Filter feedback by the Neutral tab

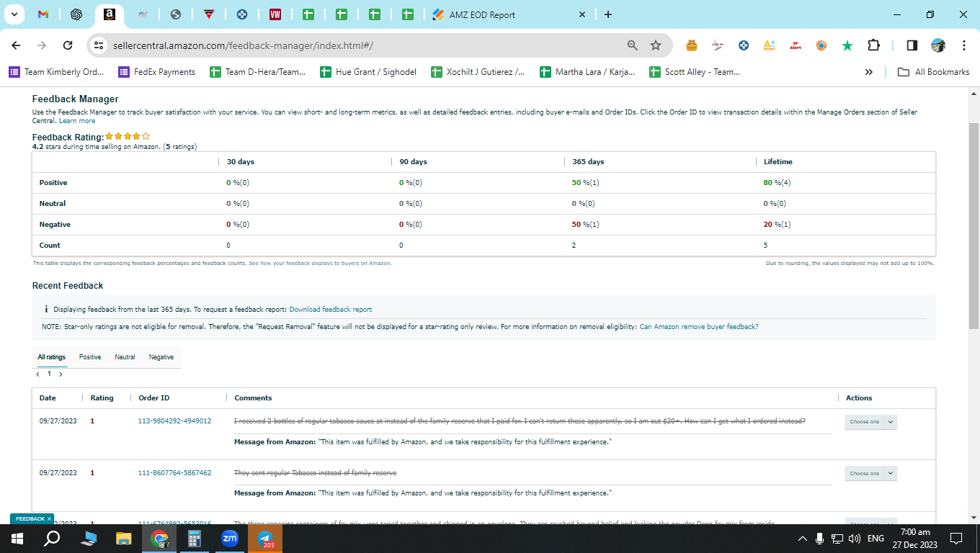(x=125, y=357)
